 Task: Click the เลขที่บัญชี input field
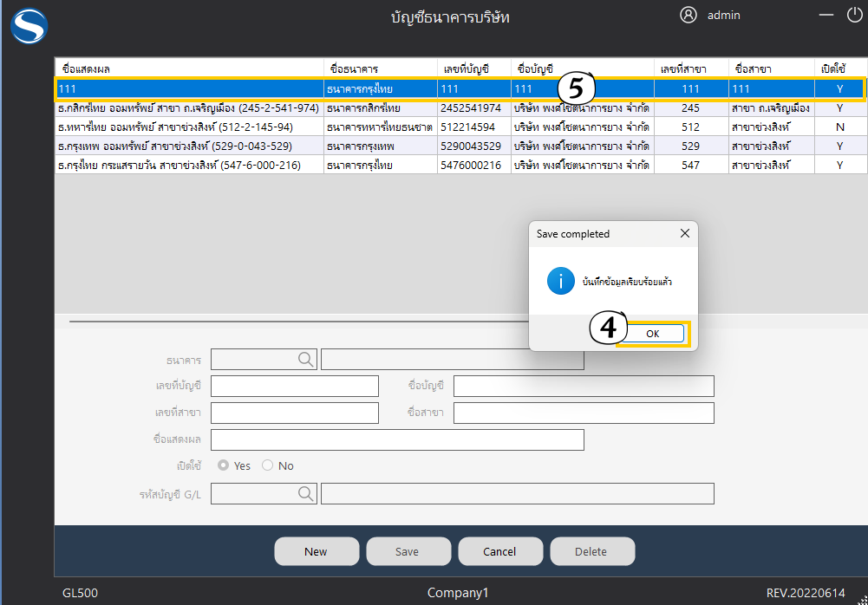click(x=295, y=386)
